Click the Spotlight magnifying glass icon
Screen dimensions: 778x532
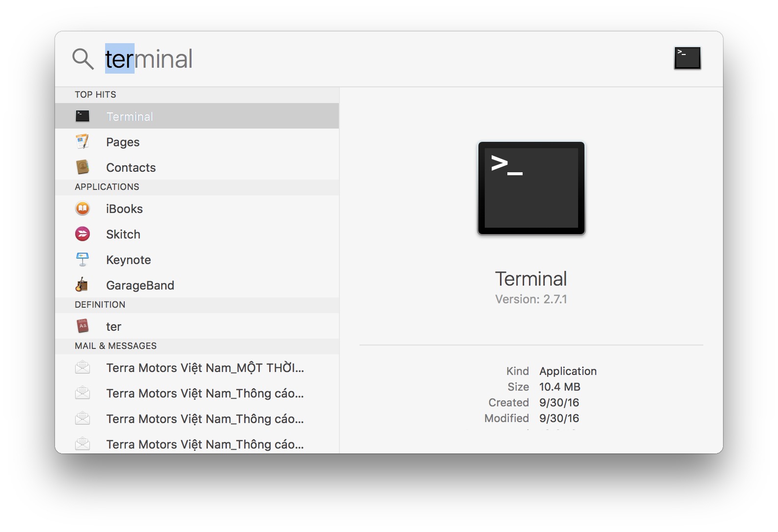tap(83, 59)
